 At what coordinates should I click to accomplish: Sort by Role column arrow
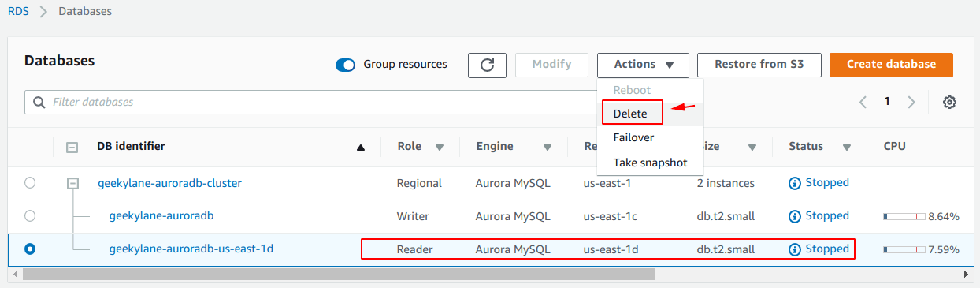tap(440, 148)
